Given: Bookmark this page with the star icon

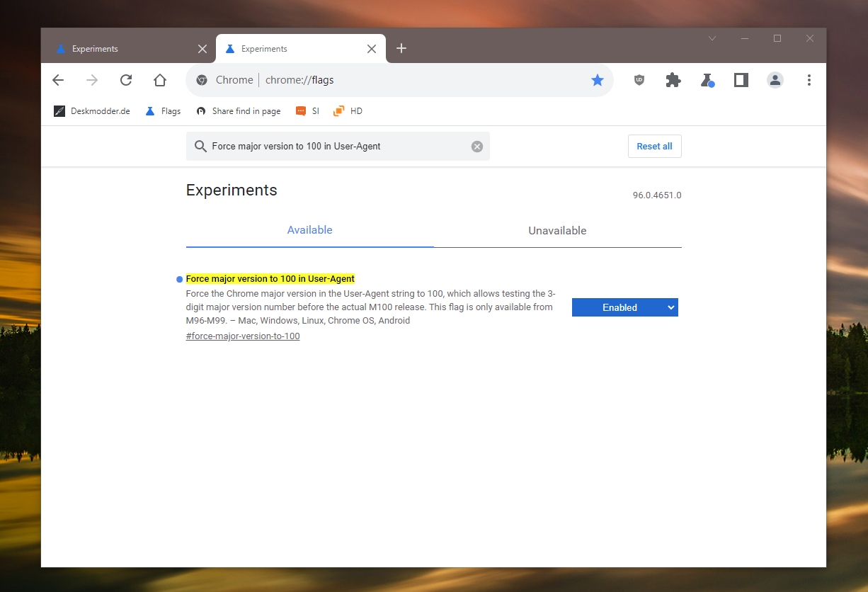Looking at the screenshot, I should 598,80.
